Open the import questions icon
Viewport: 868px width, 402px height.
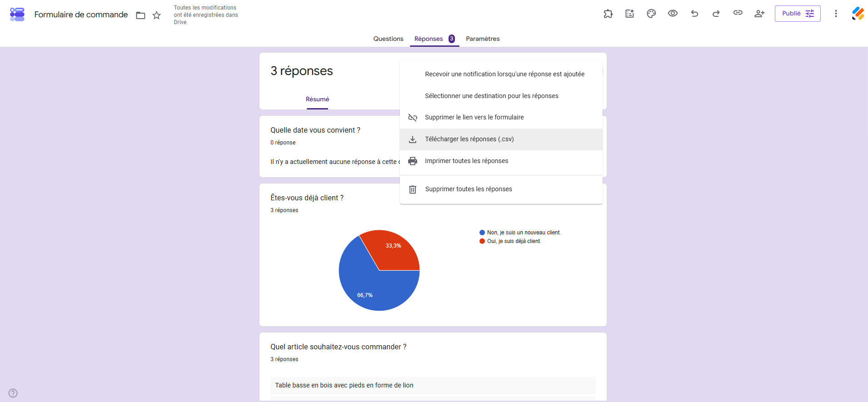[x=630, y=14]
